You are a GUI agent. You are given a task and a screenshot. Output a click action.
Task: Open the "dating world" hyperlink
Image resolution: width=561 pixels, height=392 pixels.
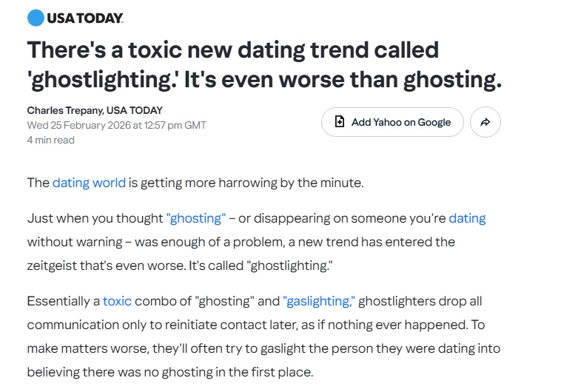[x=89, y=182]
